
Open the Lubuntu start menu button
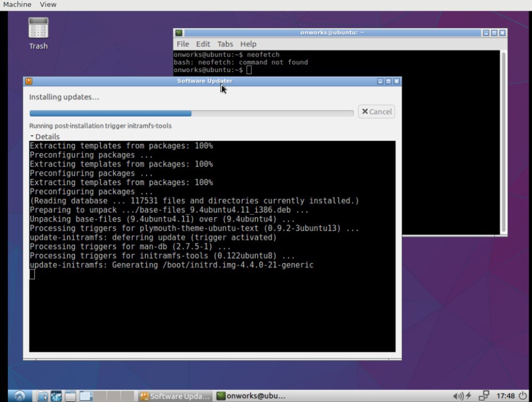[x=20, y=396]
